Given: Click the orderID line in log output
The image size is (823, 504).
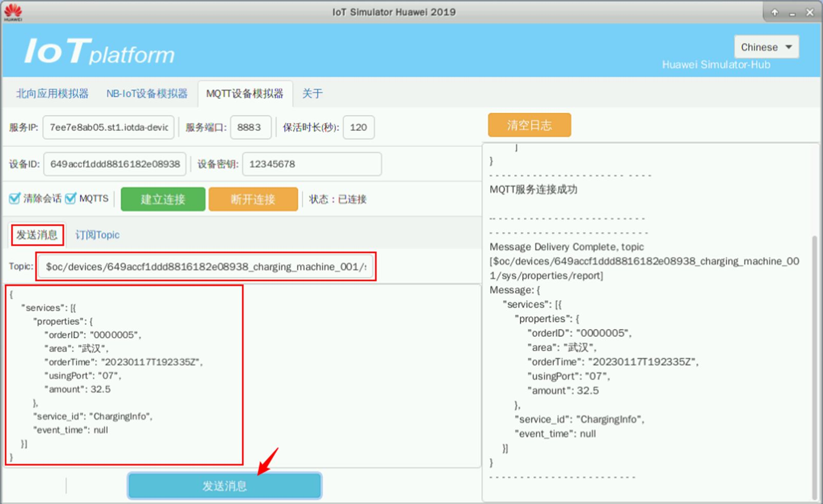Looking at the screenshot, I should (x=579, y=333).
